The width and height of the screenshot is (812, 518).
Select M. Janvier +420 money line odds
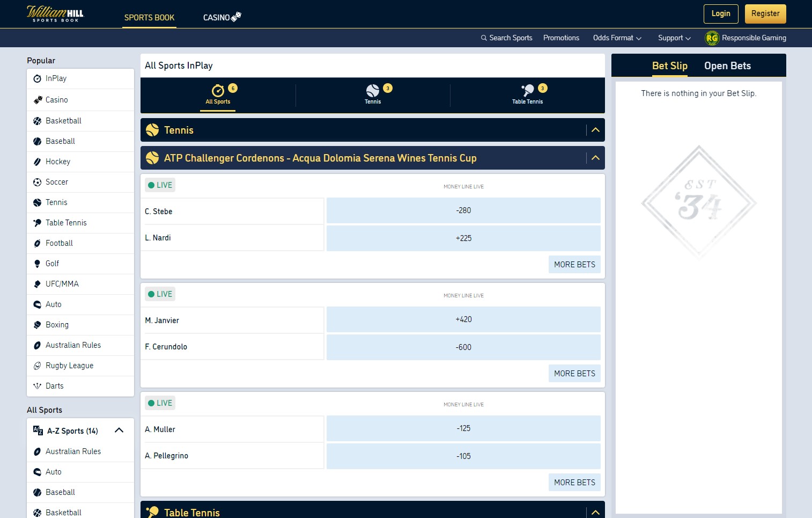point(463,319)
